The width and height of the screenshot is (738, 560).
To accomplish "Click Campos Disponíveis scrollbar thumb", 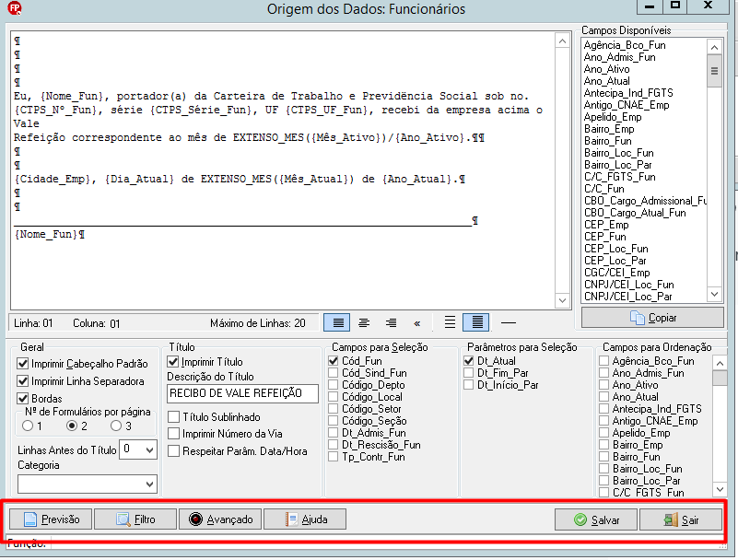I will [714, 71].
